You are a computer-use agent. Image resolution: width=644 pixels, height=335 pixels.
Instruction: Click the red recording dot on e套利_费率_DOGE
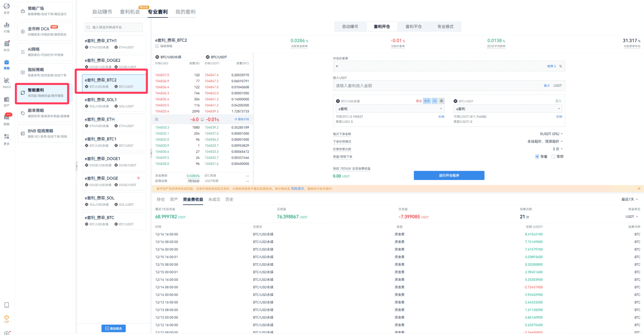139,178
